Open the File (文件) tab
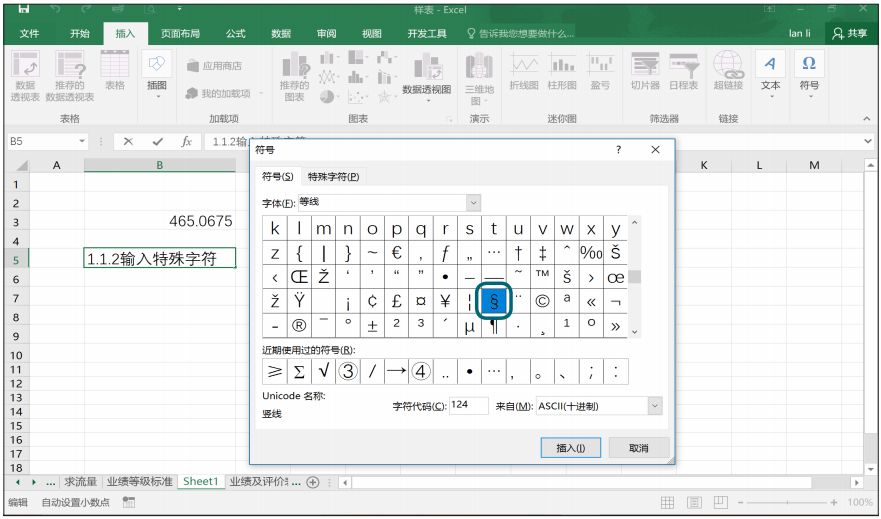This screenshot has height=519, width=881. [x=29, y=34]
